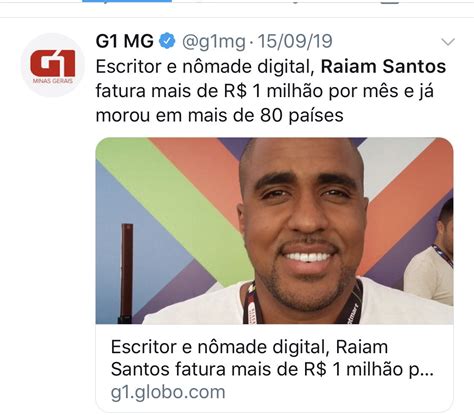Image resolution: width=474 pixels, height=415 pixels.
Task: Select the active tab with the blue underline
Action: click(x=127, y=1)
